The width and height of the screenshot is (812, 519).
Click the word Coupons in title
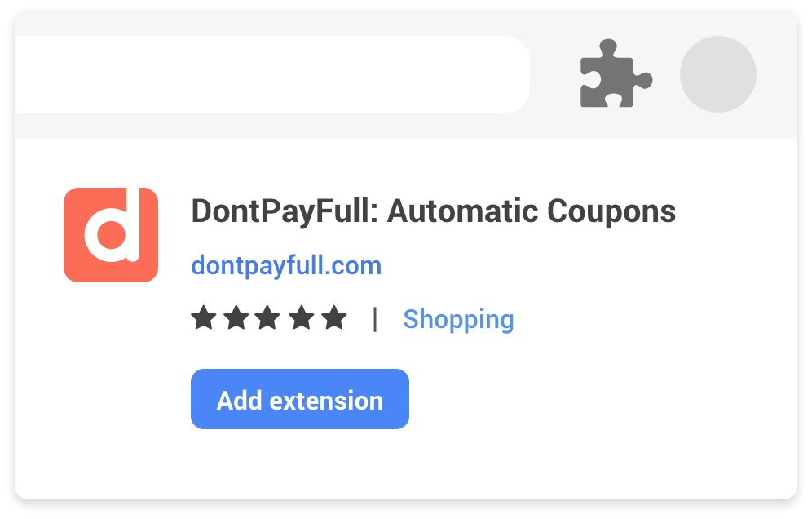tap(611, 211)
